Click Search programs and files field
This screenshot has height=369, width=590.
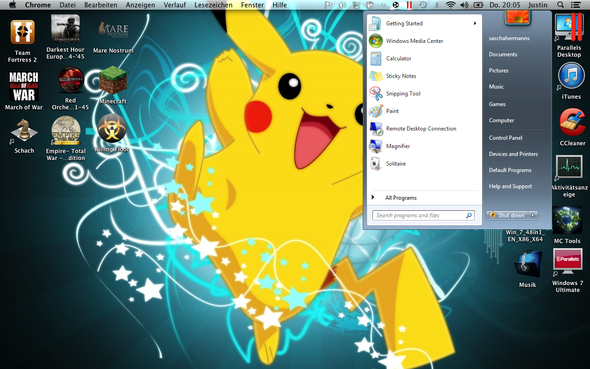click(423, 215)
